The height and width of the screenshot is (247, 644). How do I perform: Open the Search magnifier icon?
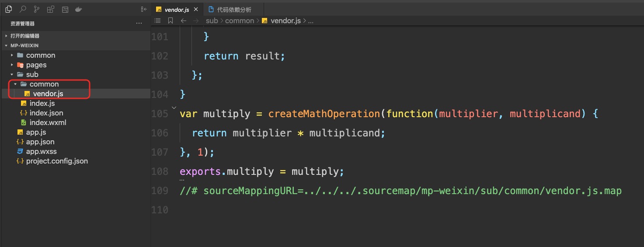click(x=23, y=9)
